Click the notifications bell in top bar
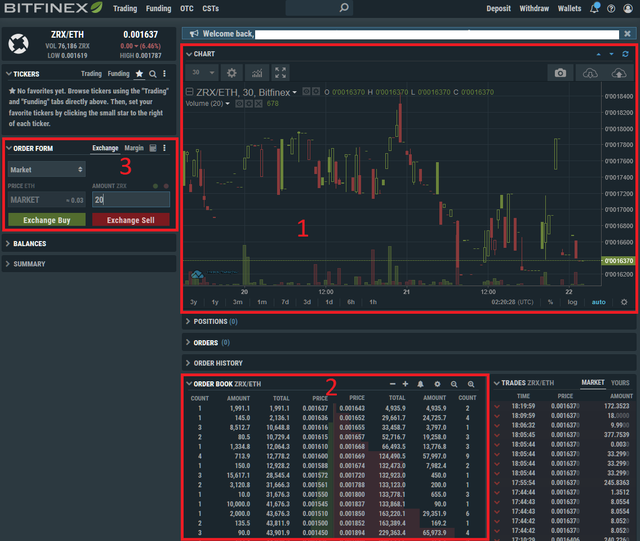Screen dimensions: 640x541 (x=595, y=8)
